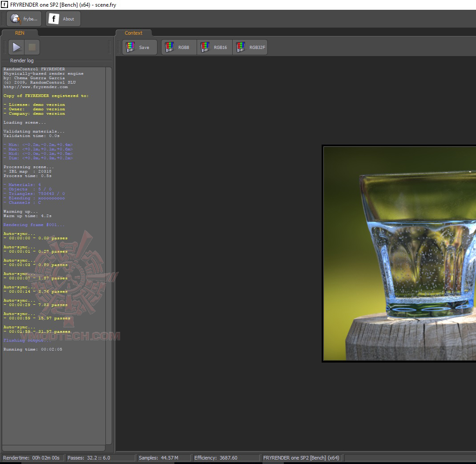This screenshot has height=464, width=476.
Task: Click 'IBL map : 20318' log line
Action: [x=27, y=171]
